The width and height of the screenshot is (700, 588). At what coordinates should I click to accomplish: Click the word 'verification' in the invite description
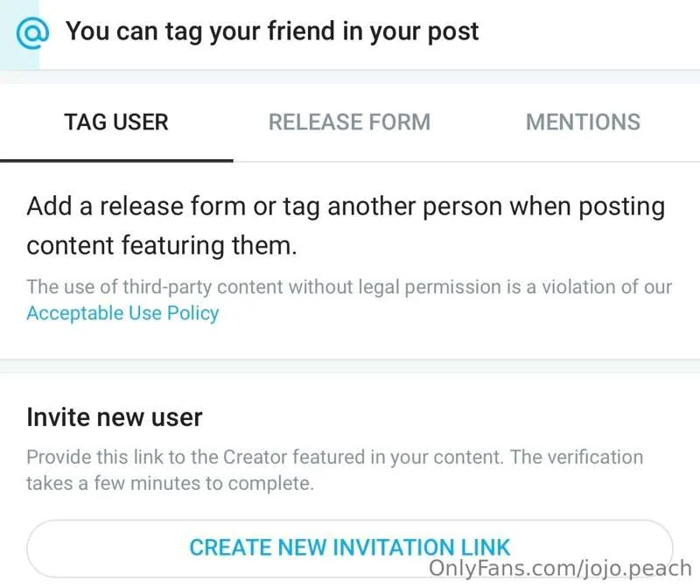click(x=588, y=457)
